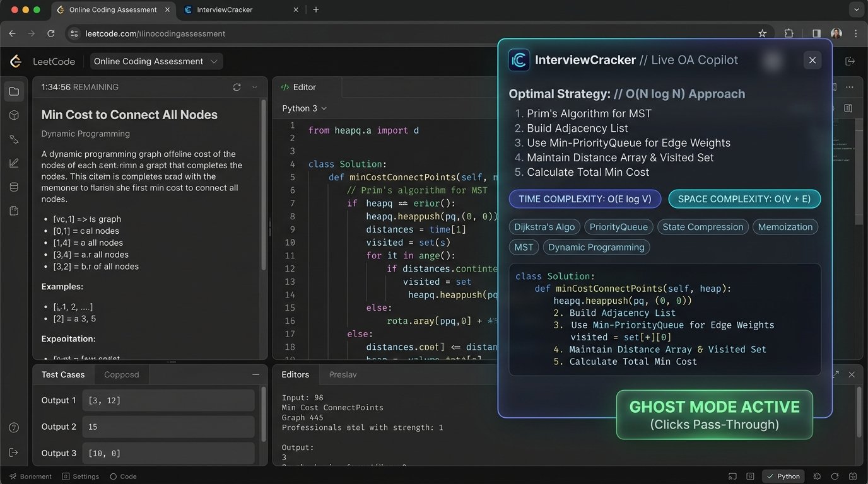Image resolution: width=868 pixels, height=484 pixels.
Task: Open the help question mark icon
Action: tap(14, 428)
